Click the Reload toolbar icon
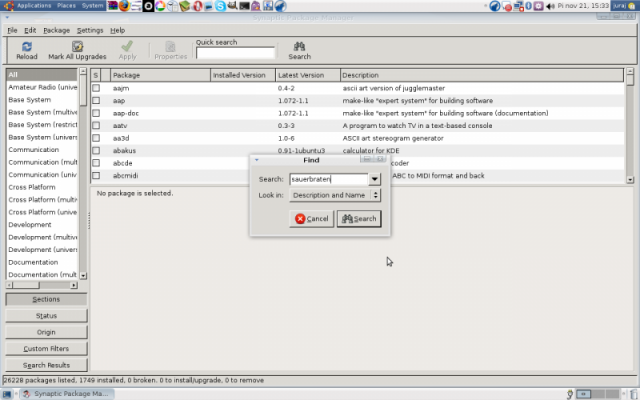 27,47
